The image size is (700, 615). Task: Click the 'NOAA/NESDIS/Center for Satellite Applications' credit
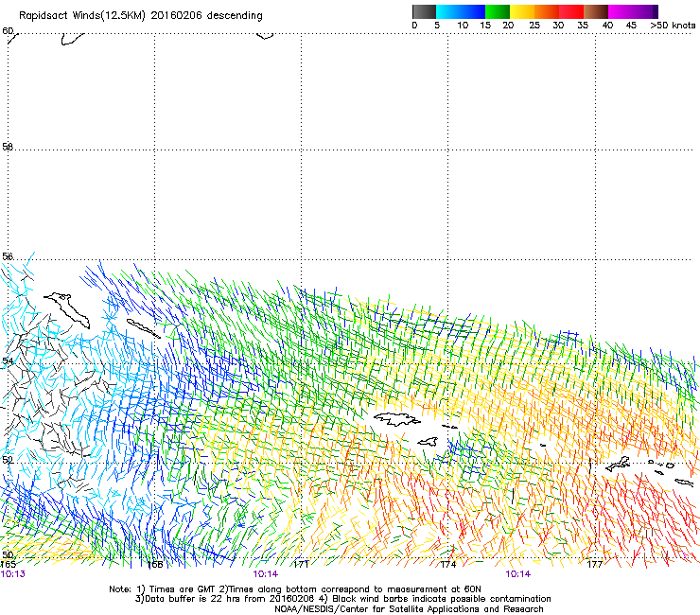coord(377,609)
